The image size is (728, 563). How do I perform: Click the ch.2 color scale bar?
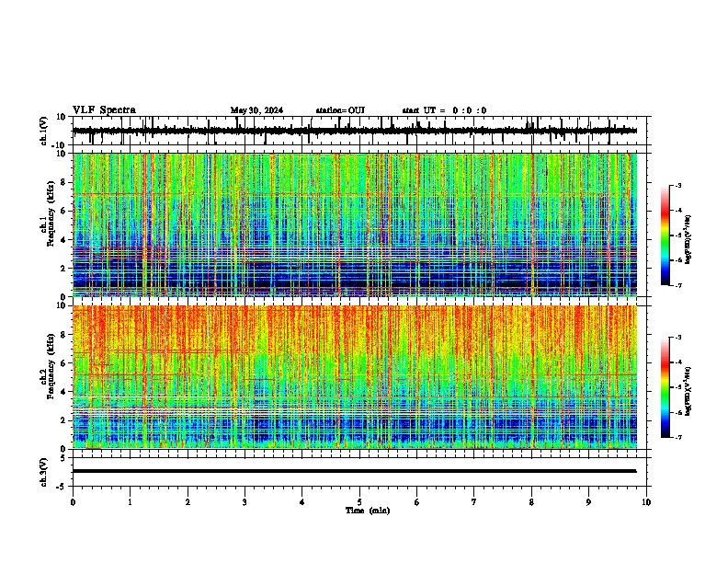tap(665, 387)
